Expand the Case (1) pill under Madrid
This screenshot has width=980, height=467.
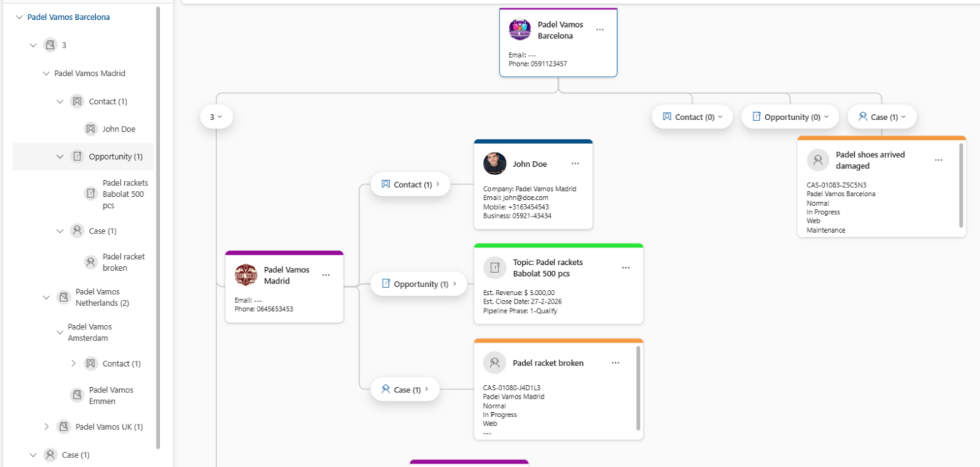coord(405,389)
